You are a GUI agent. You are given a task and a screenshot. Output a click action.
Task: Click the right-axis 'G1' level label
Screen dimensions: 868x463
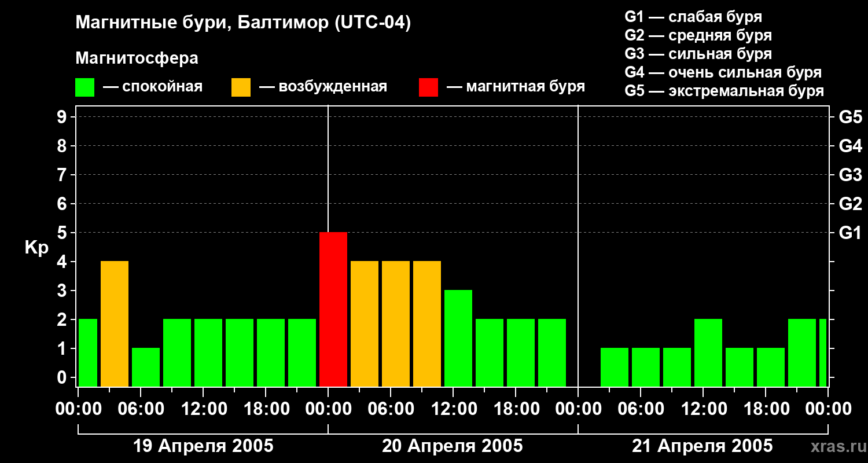(850, 233)
